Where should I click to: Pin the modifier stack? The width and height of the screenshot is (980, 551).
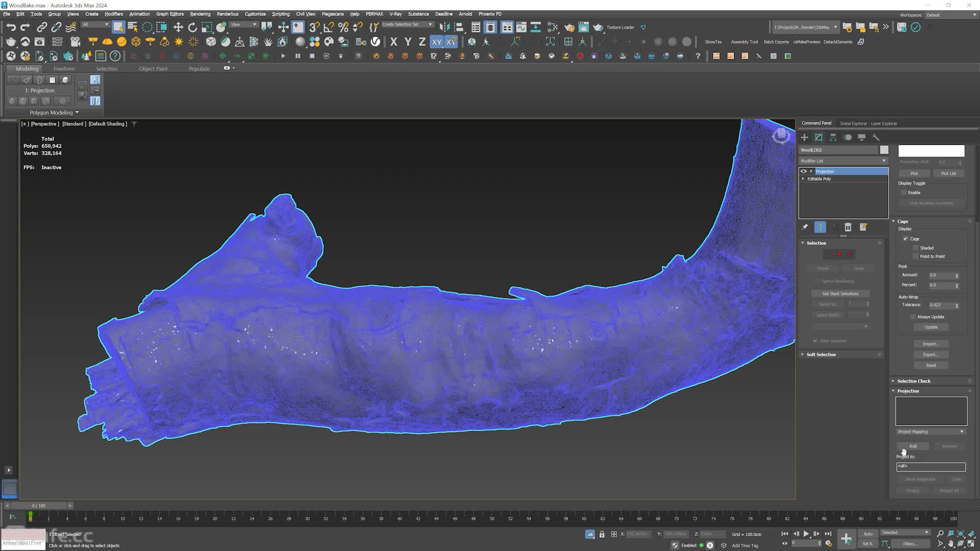click(805, 227)
